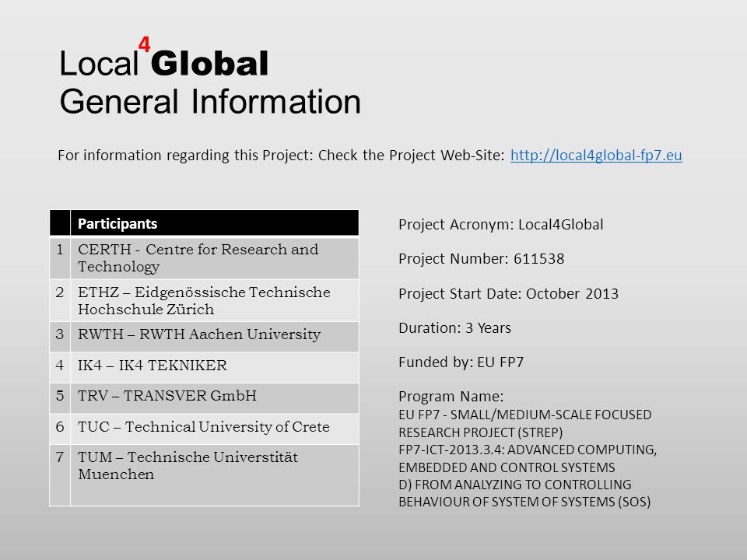Screen dimensions: 747x560
Task: Select 'Project Start Date: October 2013' line
Action: pyautogui.click(x=508, y=294)
